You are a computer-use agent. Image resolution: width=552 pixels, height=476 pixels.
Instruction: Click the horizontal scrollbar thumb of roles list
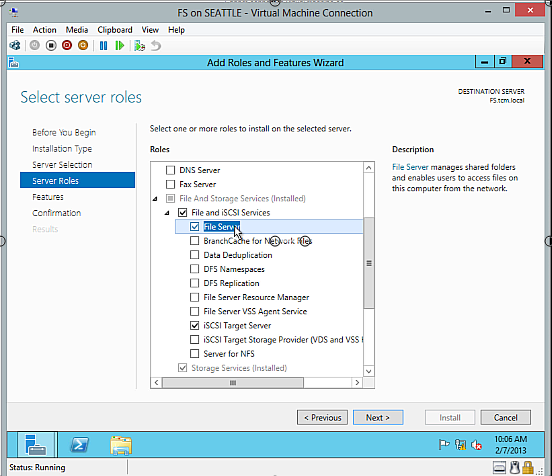pyautogui.click(x=233, y=382)
